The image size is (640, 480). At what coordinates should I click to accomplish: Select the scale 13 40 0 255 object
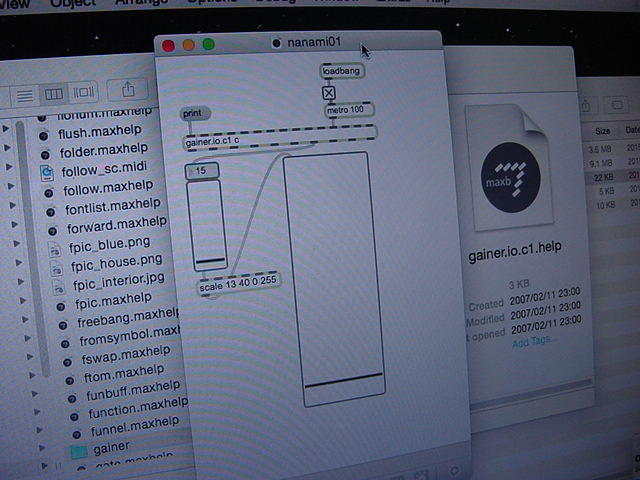coord(238,283)
